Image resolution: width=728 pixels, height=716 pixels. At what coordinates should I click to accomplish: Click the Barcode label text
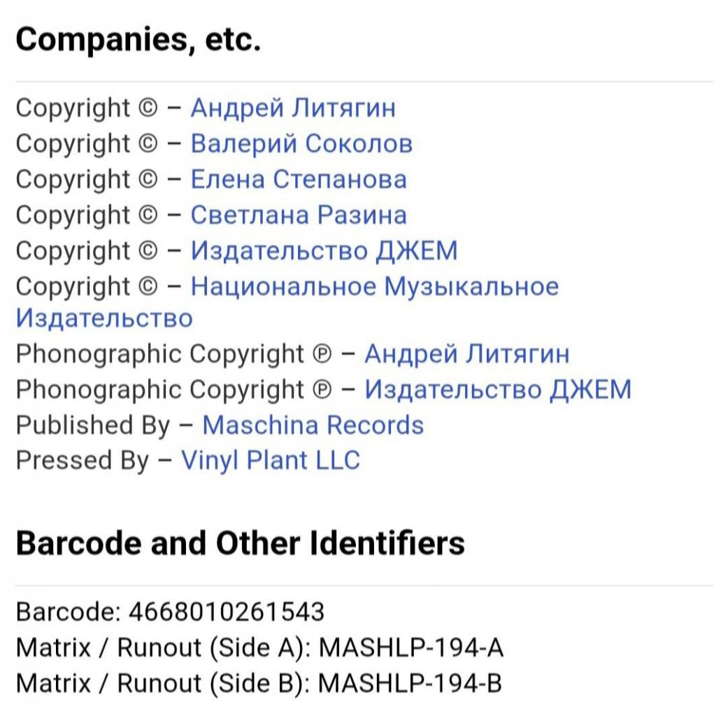pyautogui.click(x=69, y=612)
